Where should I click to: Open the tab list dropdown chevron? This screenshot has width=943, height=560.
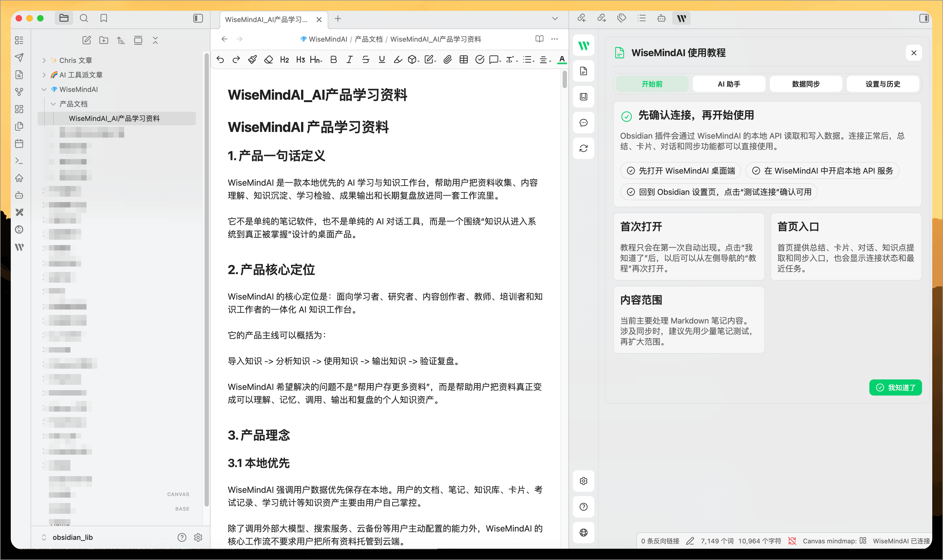click(555, 19)
